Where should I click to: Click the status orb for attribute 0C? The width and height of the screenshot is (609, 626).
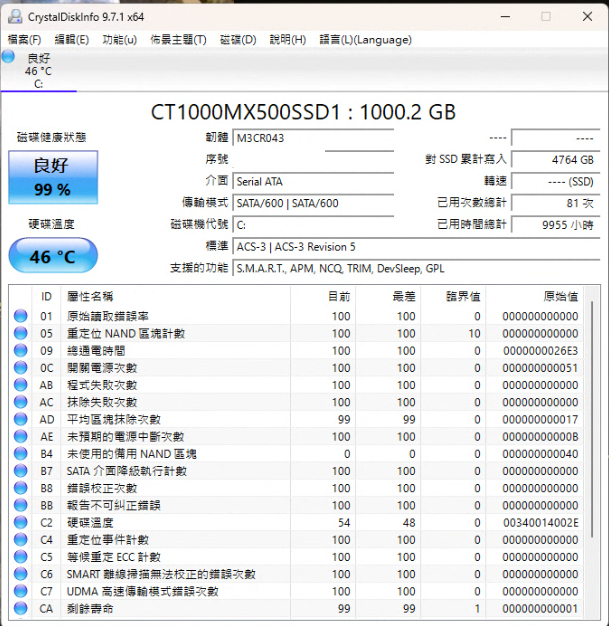pos(20,367)
